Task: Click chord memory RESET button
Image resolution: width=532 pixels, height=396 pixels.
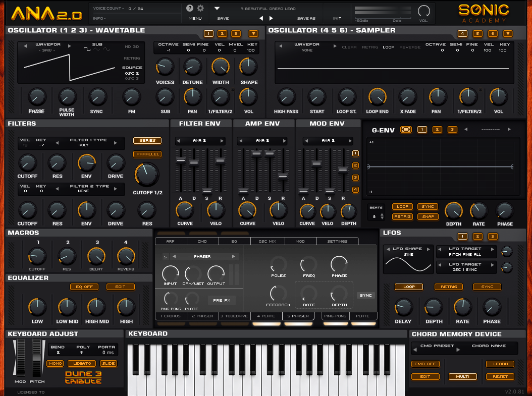Action: [x=500, y=377]
